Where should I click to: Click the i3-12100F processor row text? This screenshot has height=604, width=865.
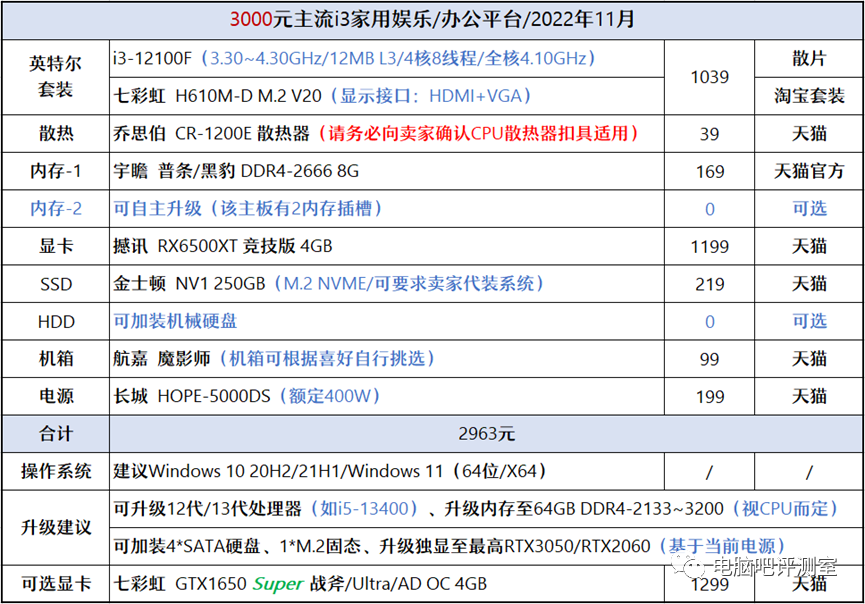(354, 58)
